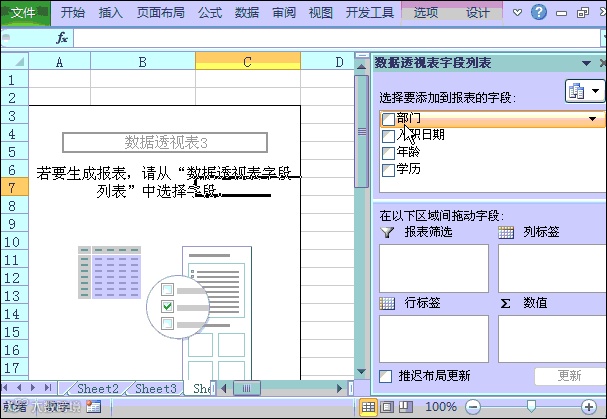Go to previous sheet tab arrow
This screenshot has width=607, height=419.
point(19,388)
